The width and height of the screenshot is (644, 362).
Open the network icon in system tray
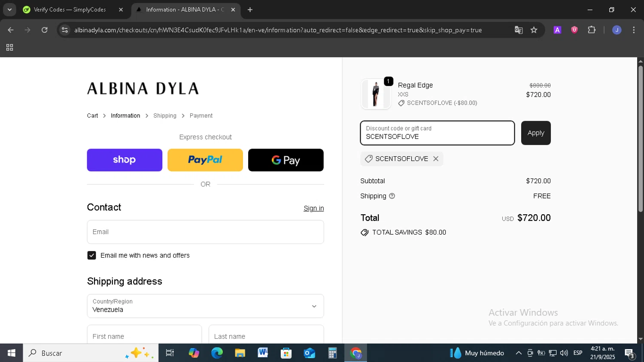tap(553, 353)
